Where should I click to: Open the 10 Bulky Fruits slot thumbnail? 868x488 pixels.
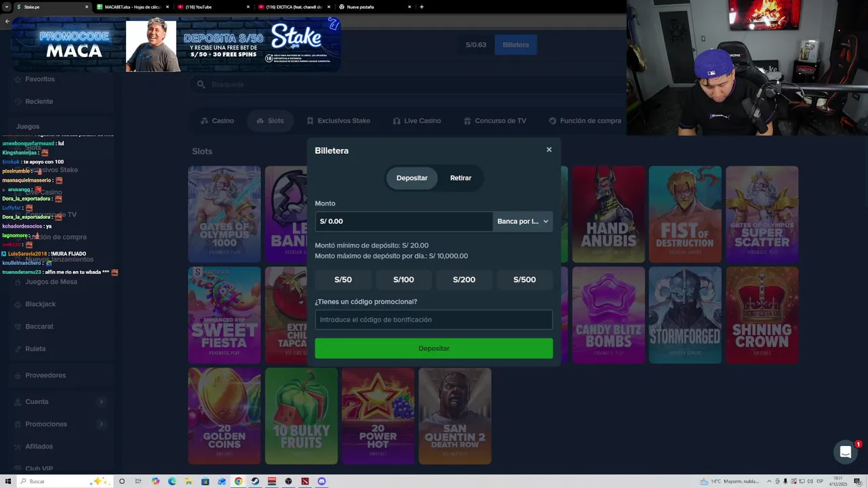click(301, 416)
